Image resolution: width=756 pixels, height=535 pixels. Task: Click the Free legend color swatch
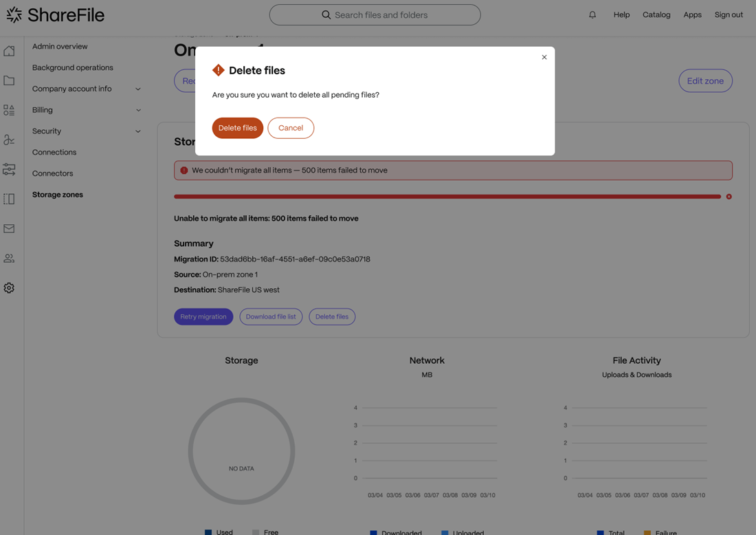(x=256, y=532)
